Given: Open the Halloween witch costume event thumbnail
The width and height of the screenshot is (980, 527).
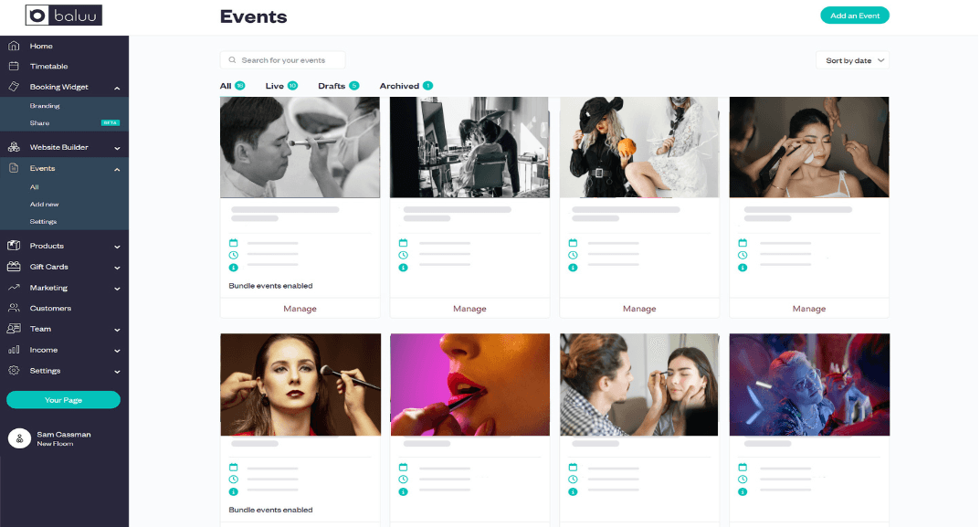Looking at the screenshot, I should [x=639, y=147].
